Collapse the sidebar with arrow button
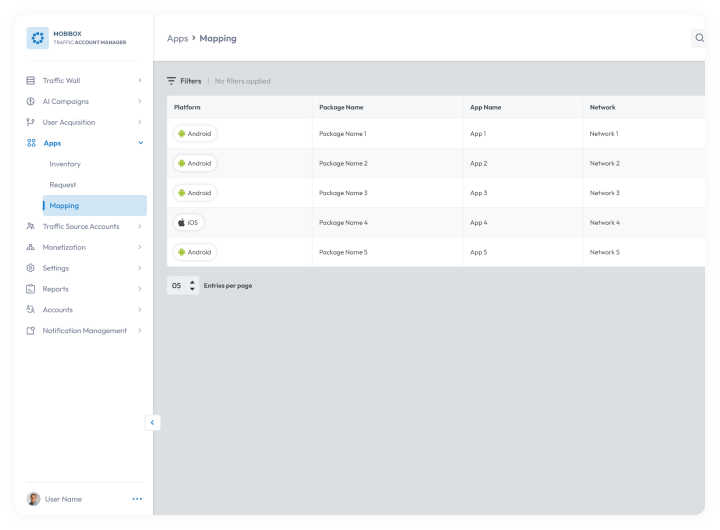This screenshot has width=720, height=530. 152,423
